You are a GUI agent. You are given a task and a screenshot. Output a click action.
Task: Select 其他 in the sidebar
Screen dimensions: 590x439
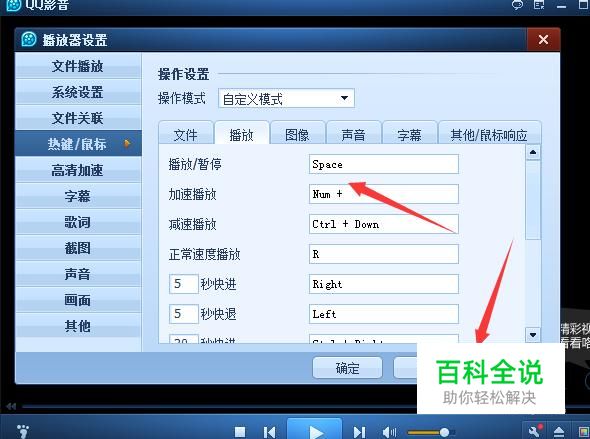tap(78, 325)
